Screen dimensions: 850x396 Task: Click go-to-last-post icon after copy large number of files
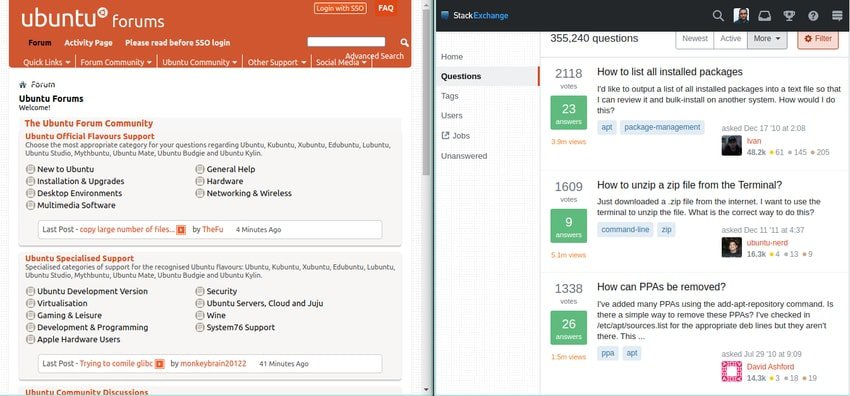(181, 230)
